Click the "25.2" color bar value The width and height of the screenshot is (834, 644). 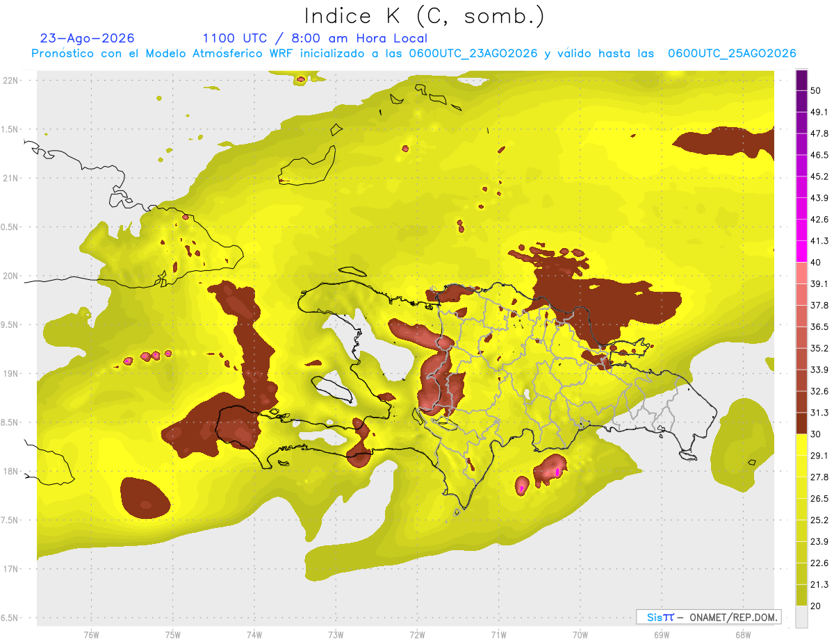(819, 520)
